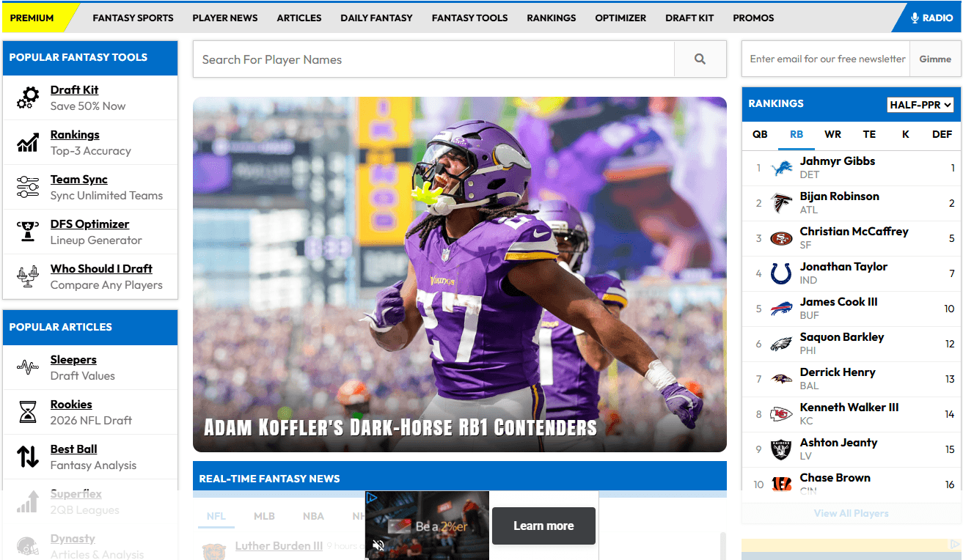963x560 pixels.
Task: Click the Colts logo beside Jonathan Taylor
Action: point(782,274)
